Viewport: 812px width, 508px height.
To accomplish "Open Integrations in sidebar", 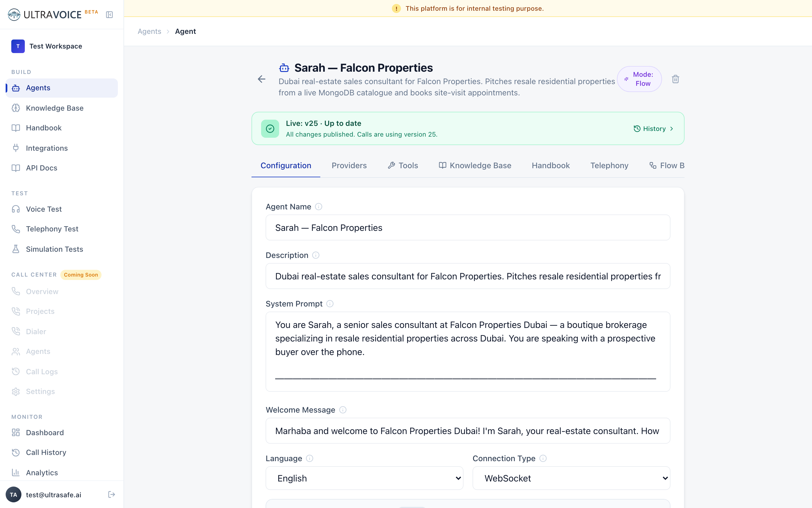I will coord(62,148).
